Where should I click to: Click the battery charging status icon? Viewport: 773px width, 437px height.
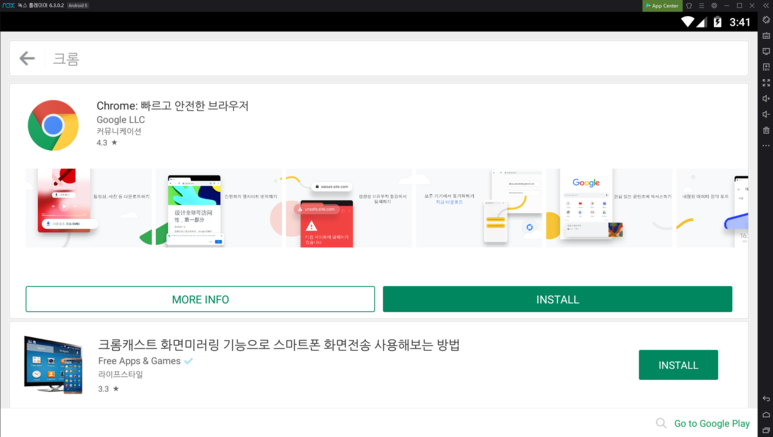718,22
